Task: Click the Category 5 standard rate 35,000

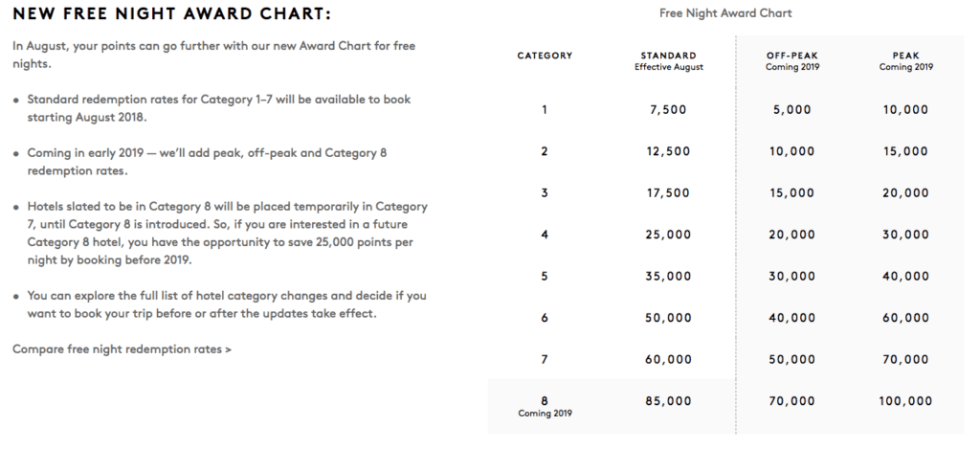Action: point(666,276)
